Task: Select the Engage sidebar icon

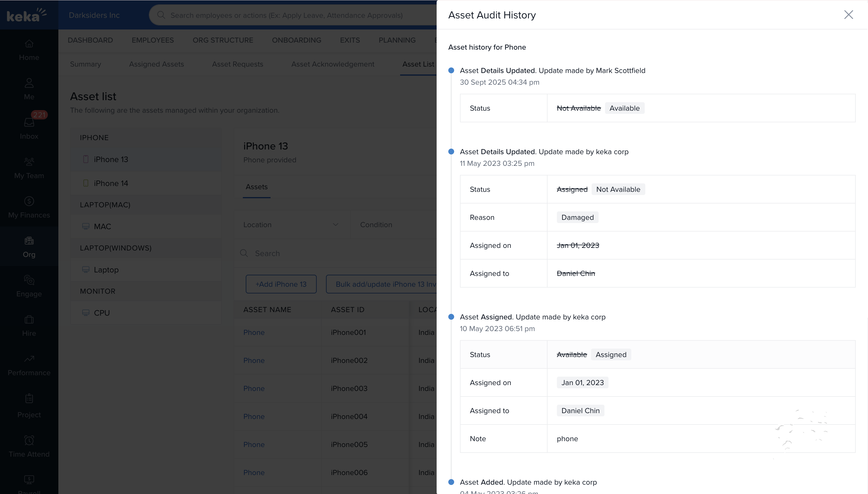Action: tap(29, 280)
